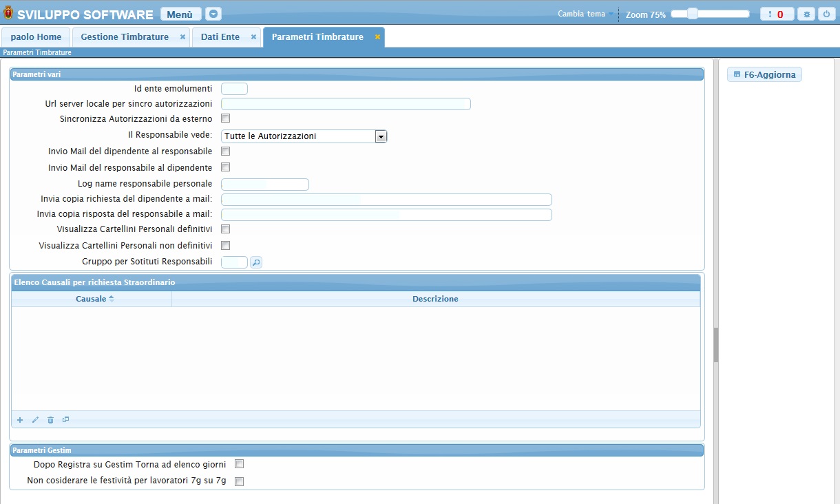Click the F6-Aggiorna button
The image size is (840, 504).
(764, 74)
